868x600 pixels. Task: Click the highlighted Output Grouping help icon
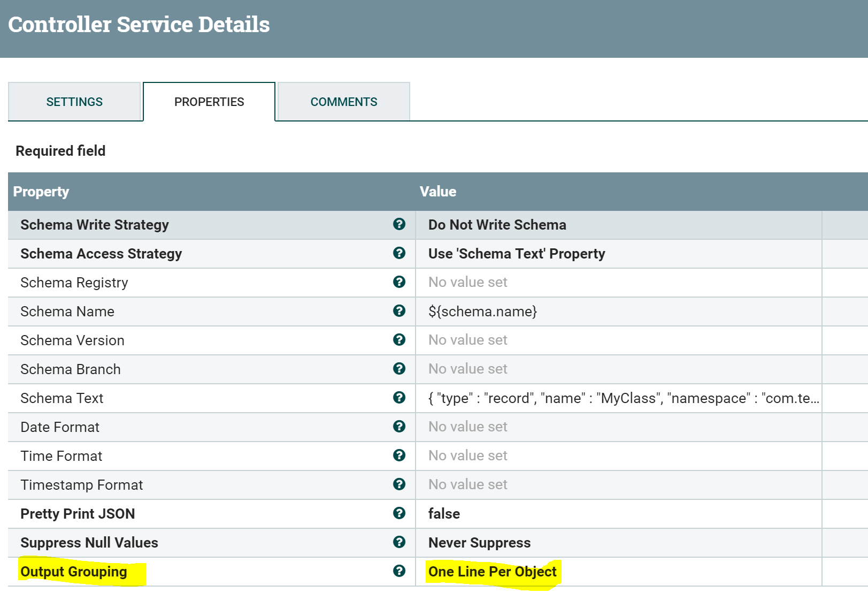pos(400,571)
